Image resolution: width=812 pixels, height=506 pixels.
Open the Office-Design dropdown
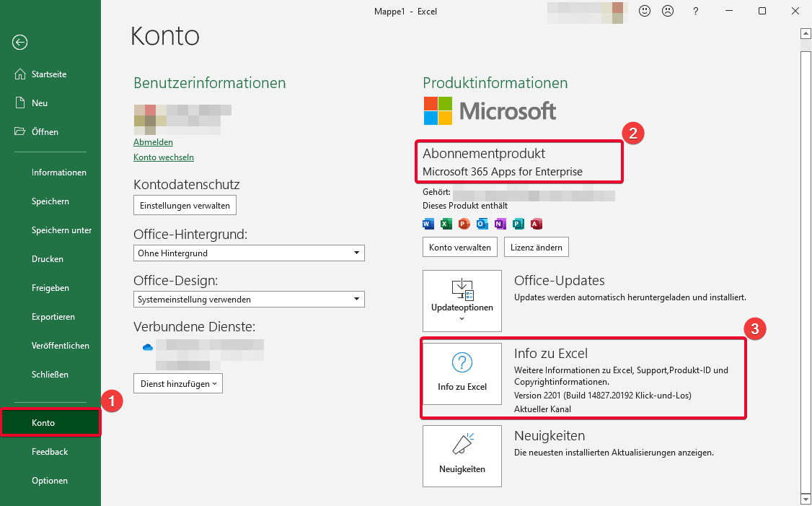[x=249, y=299]
